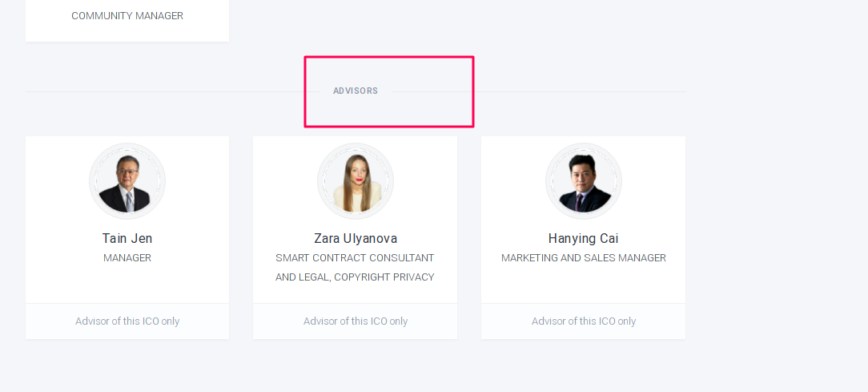Click the red highlight box border near ADVISORS

(389, 57)
